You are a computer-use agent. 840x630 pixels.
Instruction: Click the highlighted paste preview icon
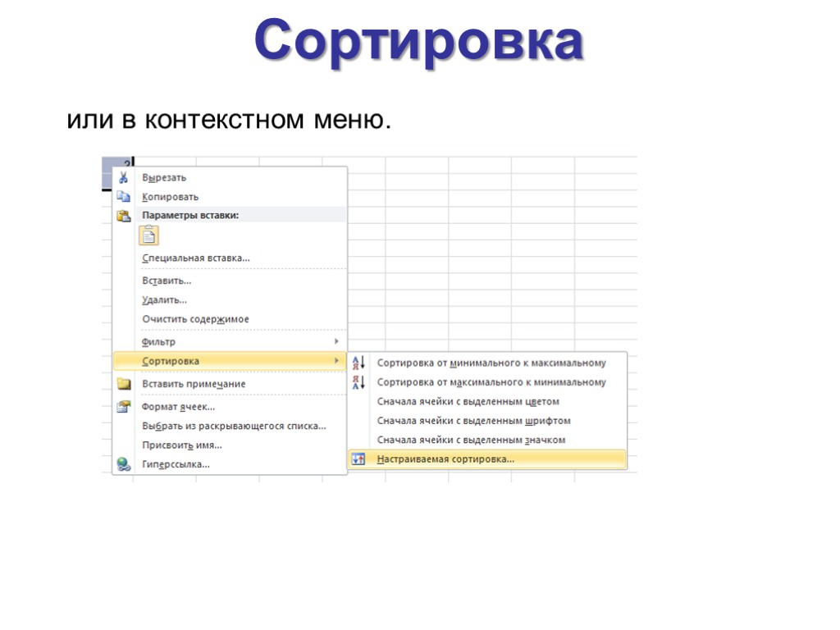pos(150,237)
